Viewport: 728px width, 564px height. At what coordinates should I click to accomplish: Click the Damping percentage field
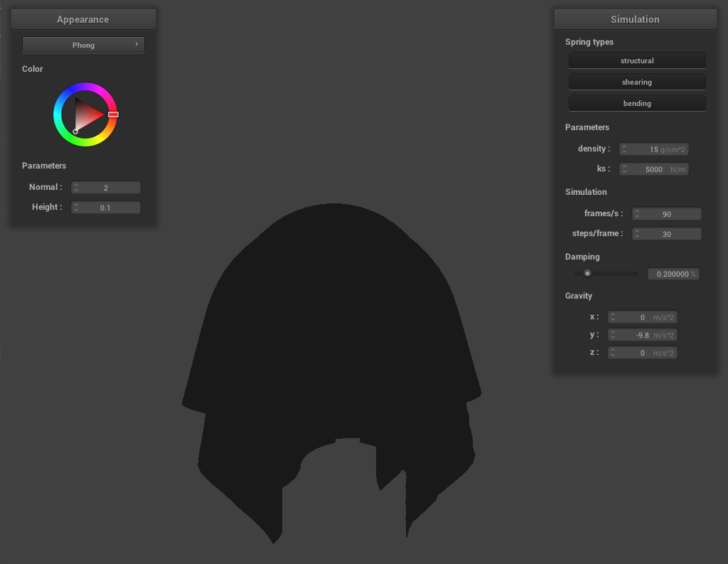point(673,274)
